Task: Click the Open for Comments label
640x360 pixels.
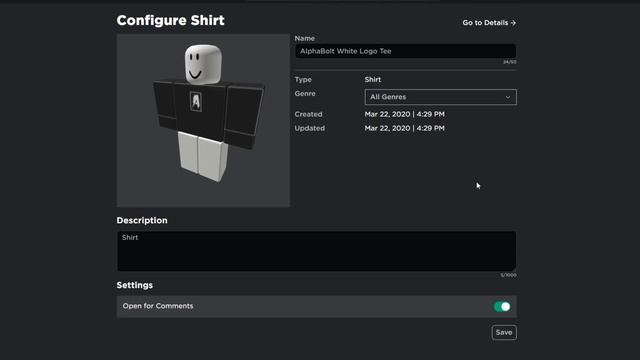Action: (x=158, y=306)
